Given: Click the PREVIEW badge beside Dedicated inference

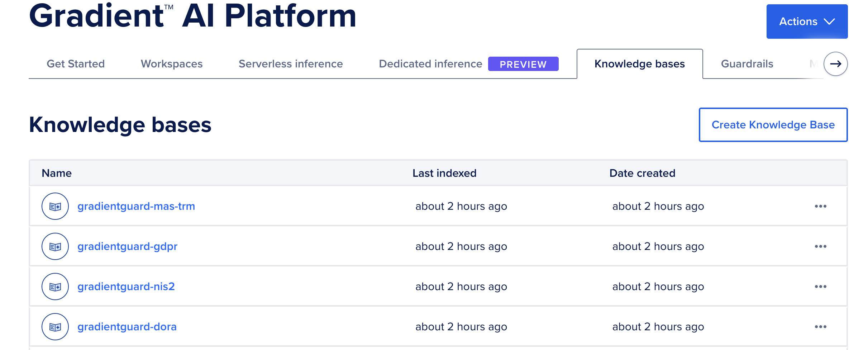Looking at the screenshot, I should click(x=523, y=64).
